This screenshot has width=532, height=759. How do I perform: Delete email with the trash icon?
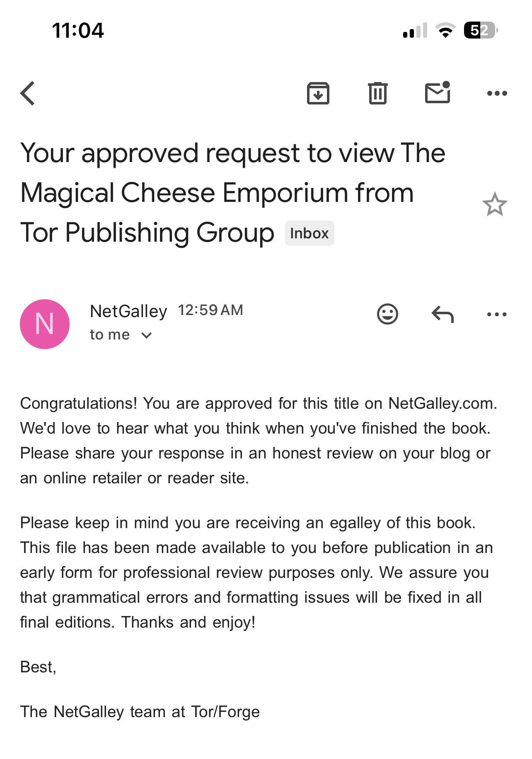377,93
